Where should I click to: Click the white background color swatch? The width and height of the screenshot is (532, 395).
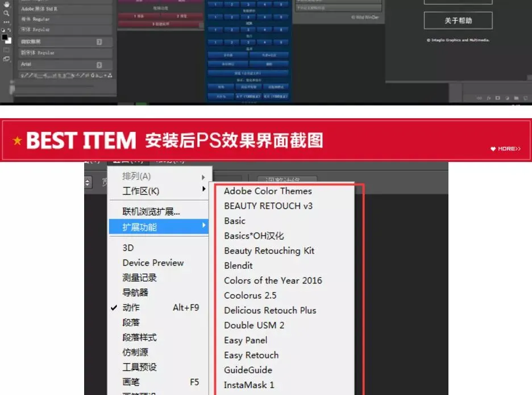pyautogui.click(x=9, y=41)
